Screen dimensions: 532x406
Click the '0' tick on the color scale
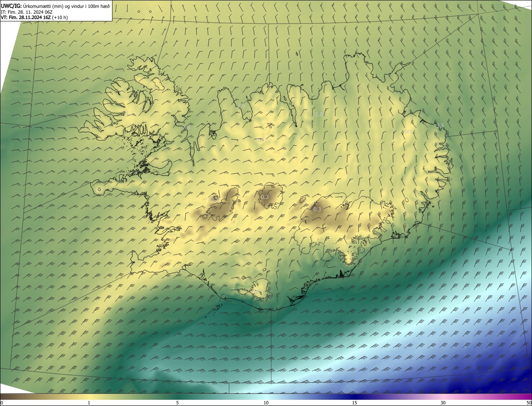(x=2, y=403)
